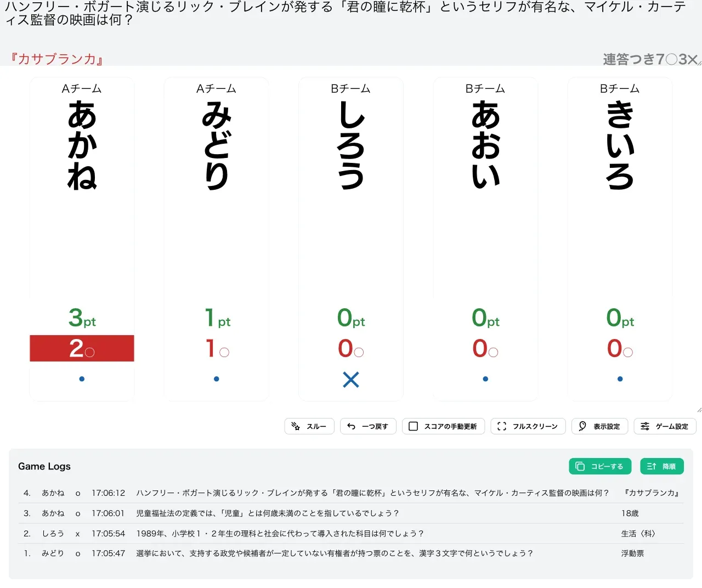The width and height of the screenshot is (702, 588).
Task: Click あかね's red highlighted 2○ correct count
Action: pos(82,348)
